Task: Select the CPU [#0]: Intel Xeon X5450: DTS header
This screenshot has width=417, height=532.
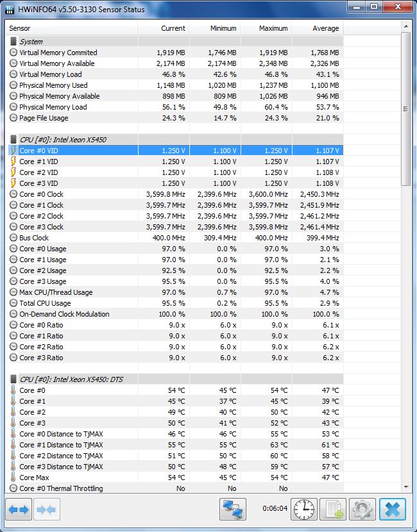Action: [x=174, y=379]
